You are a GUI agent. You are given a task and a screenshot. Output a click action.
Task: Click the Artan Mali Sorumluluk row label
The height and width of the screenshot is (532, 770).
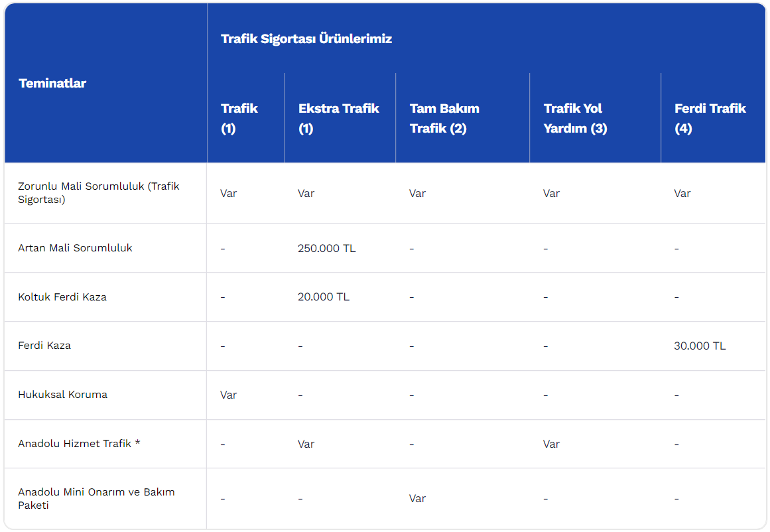[75, 248]
